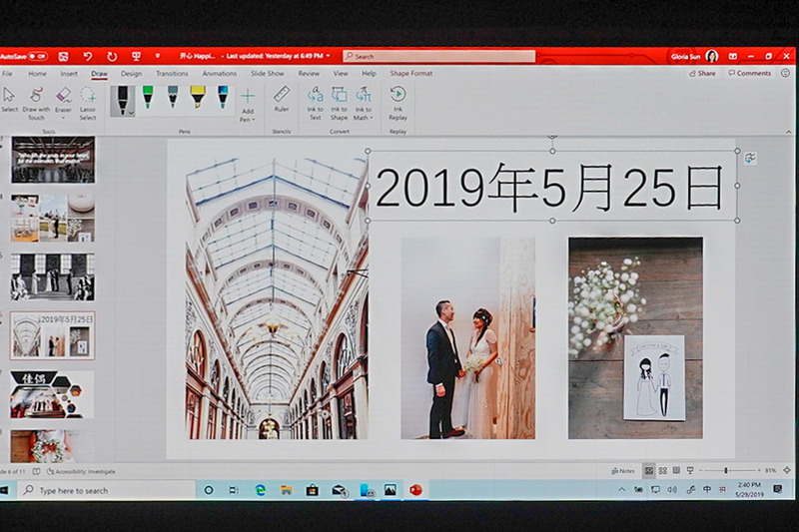Undo the last action
Screen dimensions: 799x532
point(88,56)
